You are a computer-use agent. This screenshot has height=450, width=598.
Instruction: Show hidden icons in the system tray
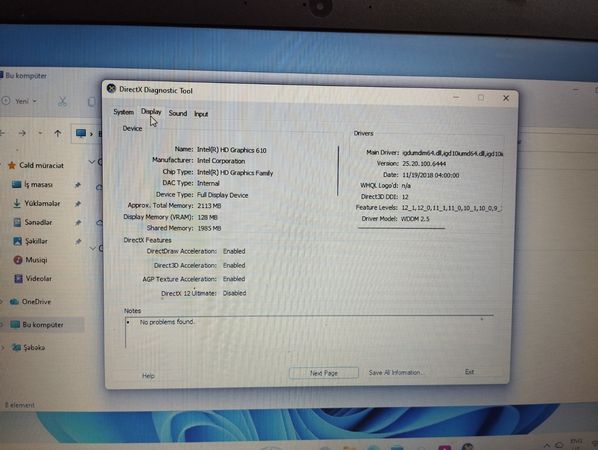point(547,445)
